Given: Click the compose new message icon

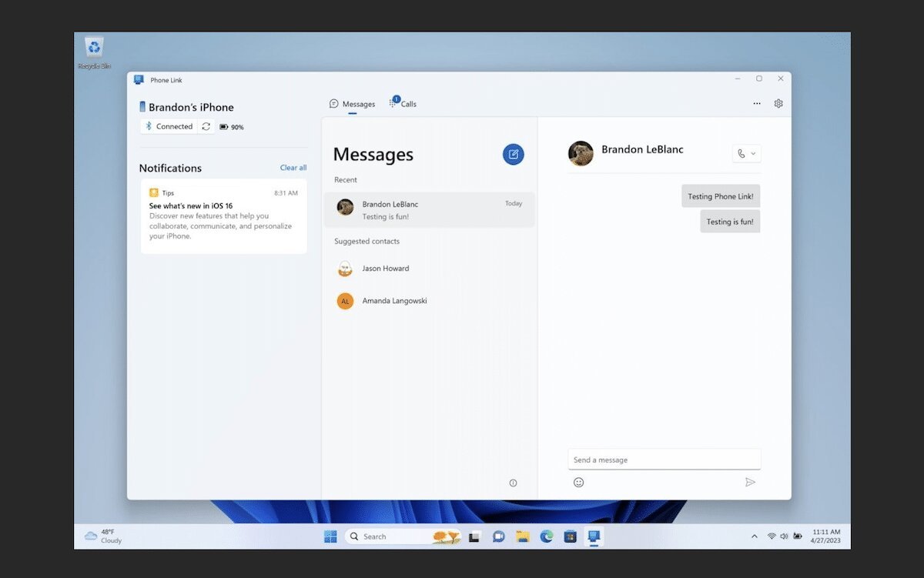Looking at the screenshot, I should tap(514, 155).
